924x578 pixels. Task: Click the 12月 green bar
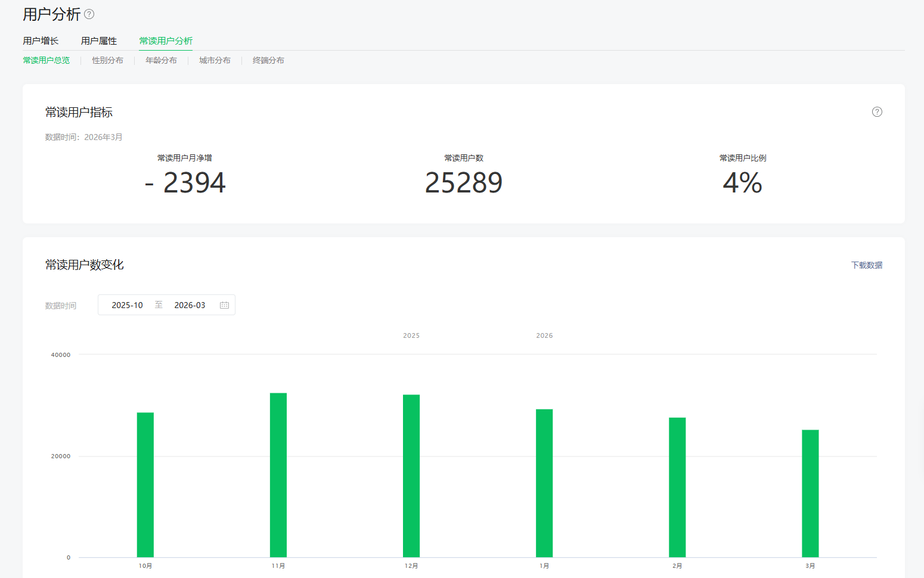pyautogui.click(x=411, y=476)
